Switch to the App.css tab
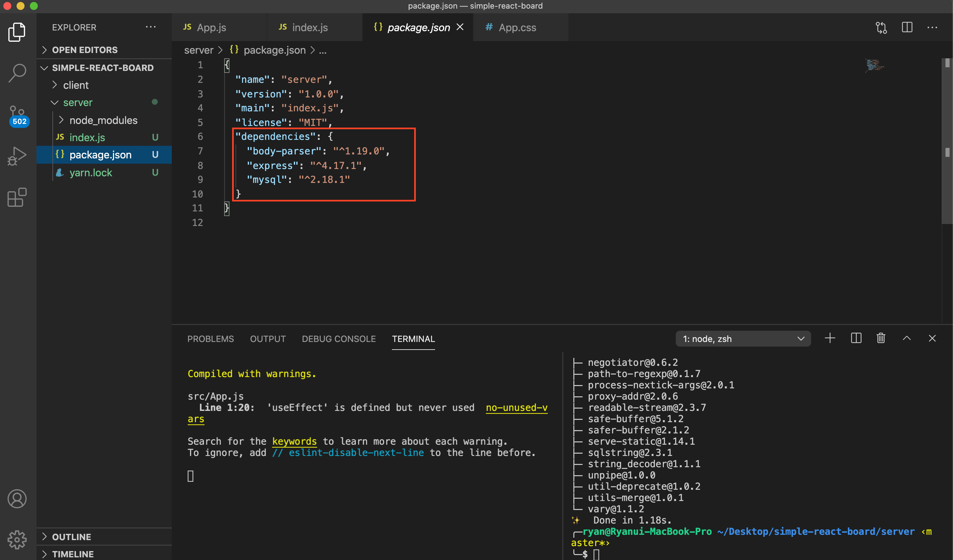Image resolution: width=953 pixels, height=560 pixels. 517,27
